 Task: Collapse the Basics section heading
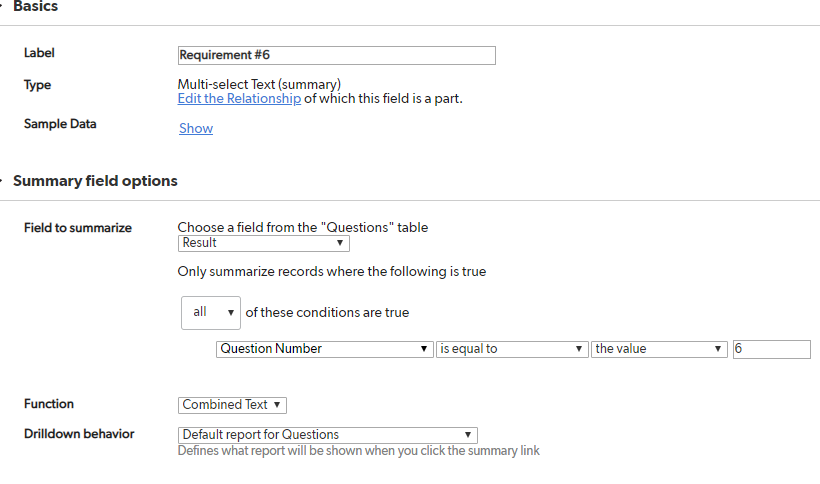point(36,6)
